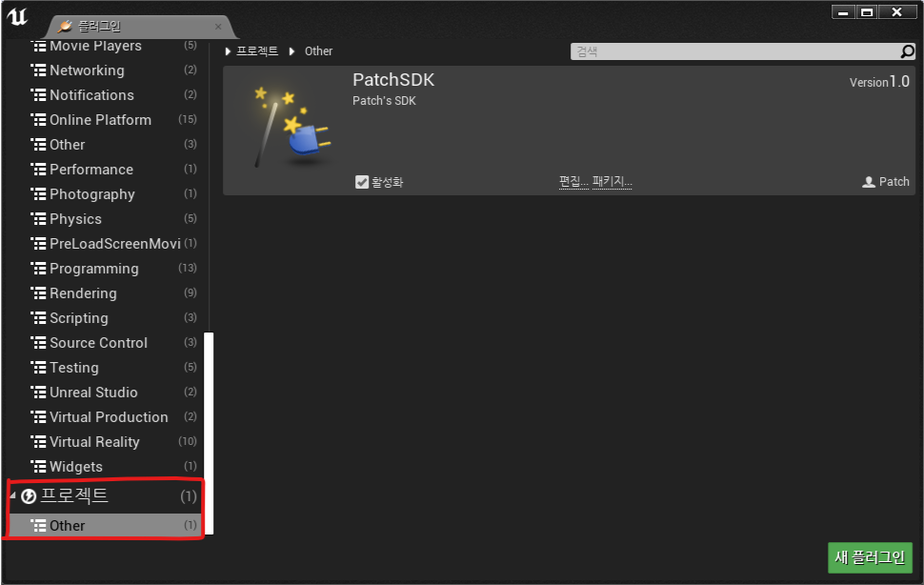Click the PreLoadScreenMovi category icon
Image resolution: width=924 pixels, height=585 pixels.
(38, 243)
